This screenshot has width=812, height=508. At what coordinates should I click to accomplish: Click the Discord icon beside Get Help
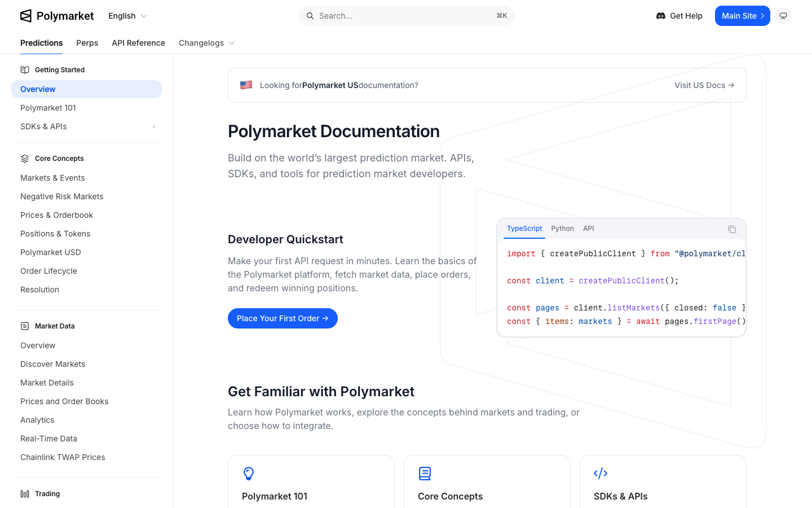661,16
